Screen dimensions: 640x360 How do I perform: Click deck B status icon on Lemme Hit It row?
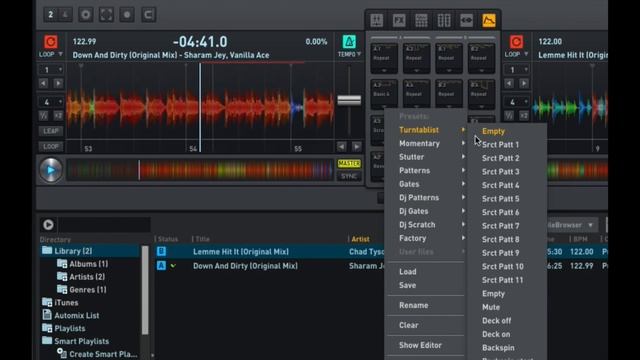pyautogui.click(x=161, y=251)
